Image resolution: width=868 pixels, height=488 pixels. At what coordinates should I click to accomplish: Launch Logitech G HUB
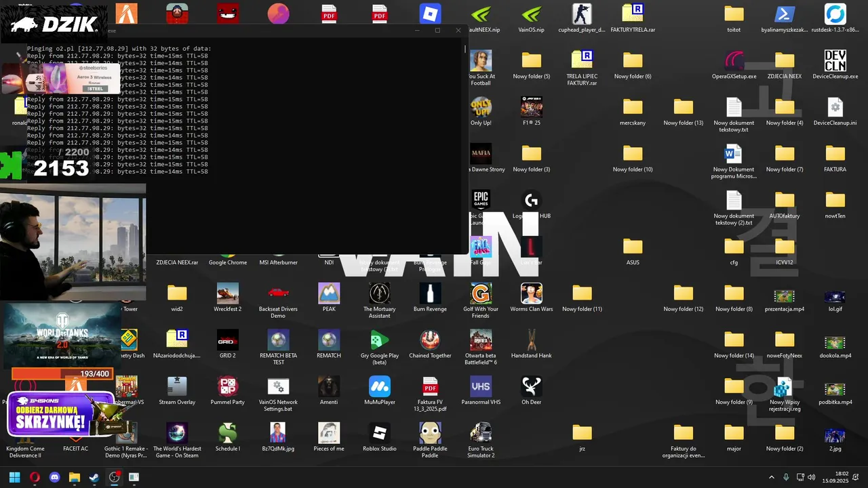(x=531, y=205)
